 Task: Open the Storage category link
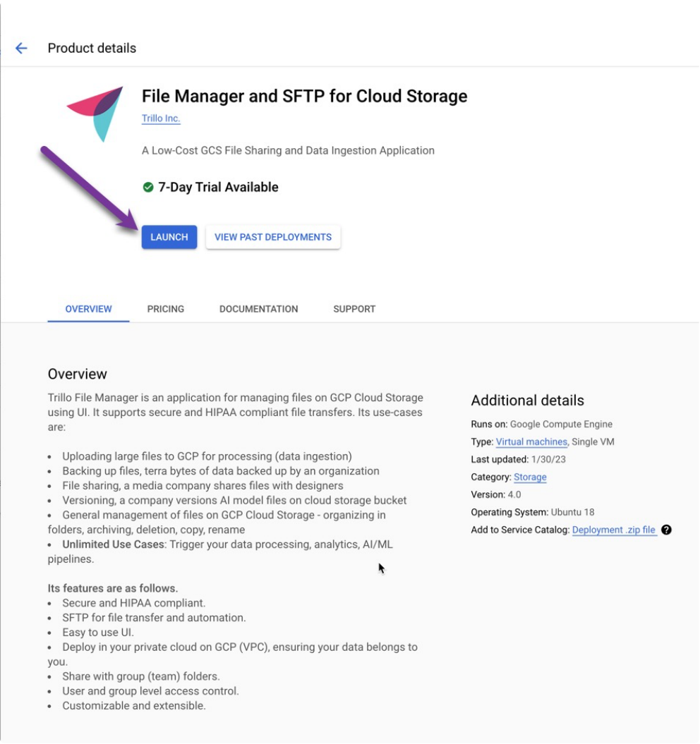tap(530, 477)
